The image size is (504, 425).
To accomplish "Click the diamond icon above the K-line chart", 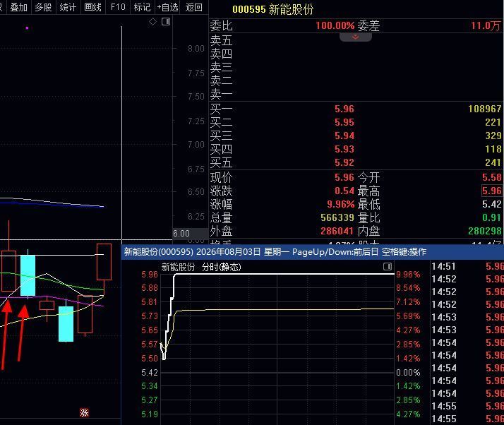I will [x=152, y=22].
